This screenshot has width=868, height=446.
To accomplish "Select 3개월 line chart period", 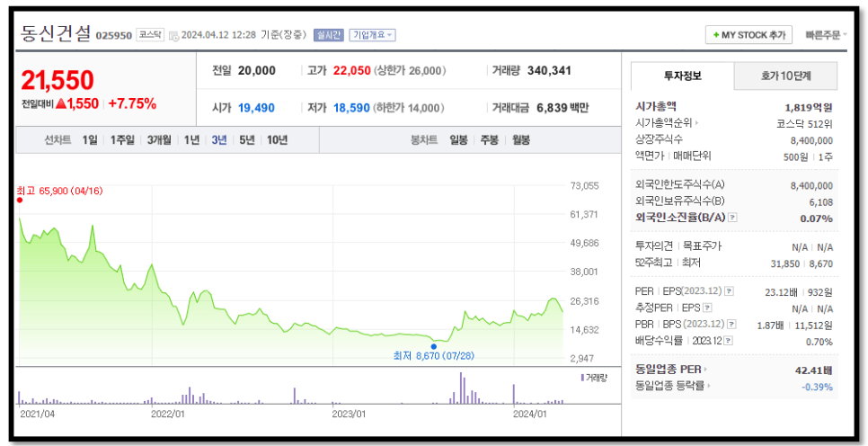I will pos(159,140).
